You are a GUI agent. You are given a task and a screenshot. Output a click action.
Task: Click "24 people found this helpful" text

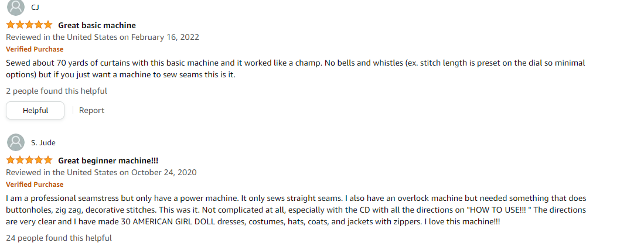(59, 238)
